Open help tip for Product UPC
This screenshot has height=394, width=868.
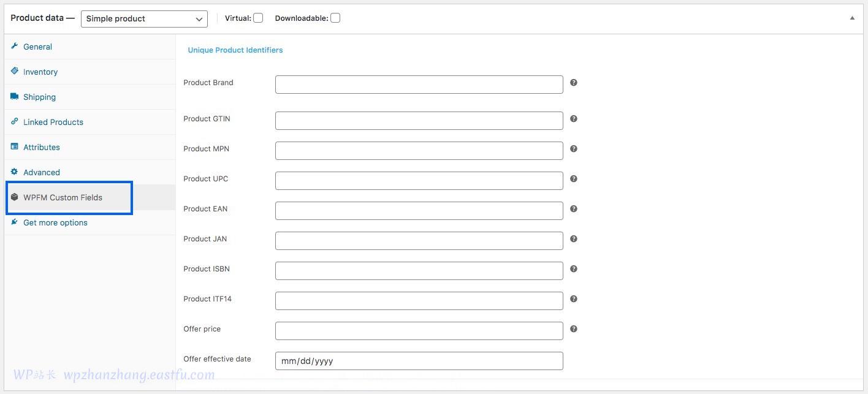point(574,179)
